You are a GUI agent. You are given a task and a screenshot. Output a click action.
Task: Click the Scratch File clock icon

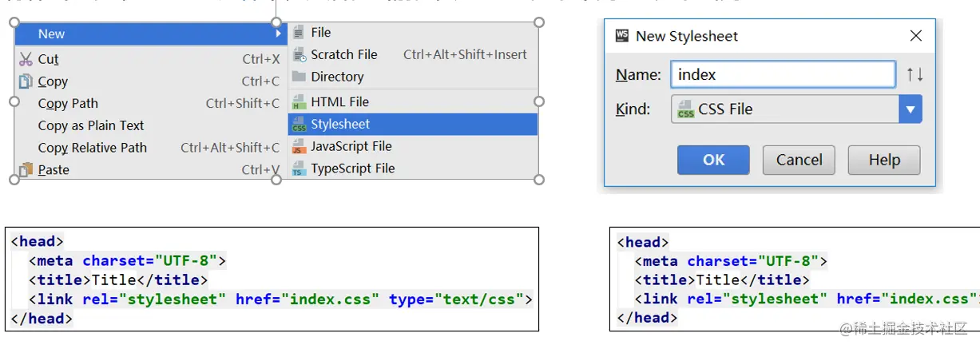[299, 54]
